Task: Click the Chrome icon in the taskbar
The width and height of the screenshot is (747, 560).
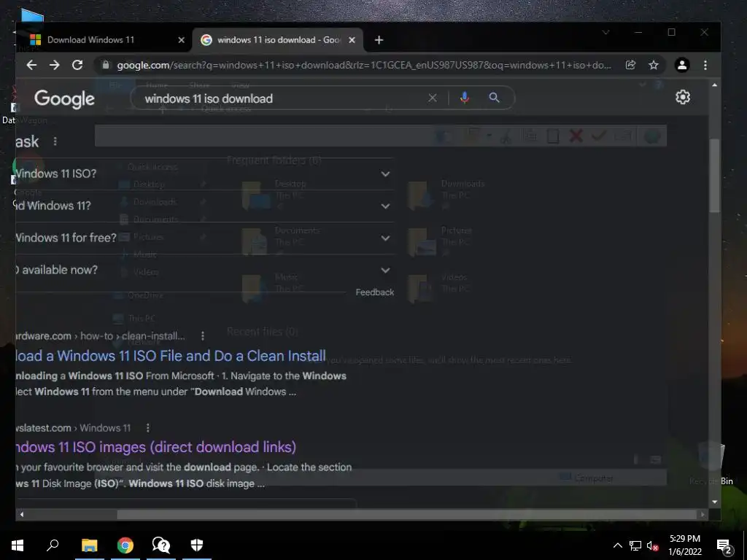Action: pos(125,545)
